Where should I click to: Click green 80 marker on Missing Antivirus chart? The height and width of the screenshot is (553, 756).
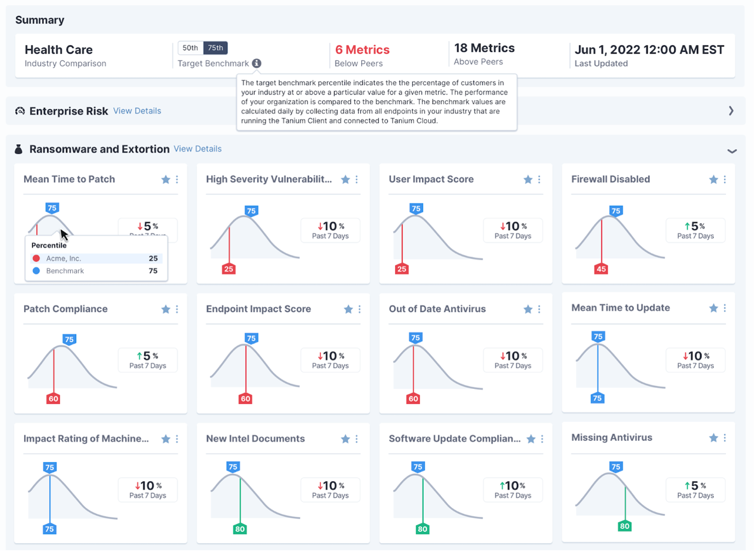pos(625,526)
